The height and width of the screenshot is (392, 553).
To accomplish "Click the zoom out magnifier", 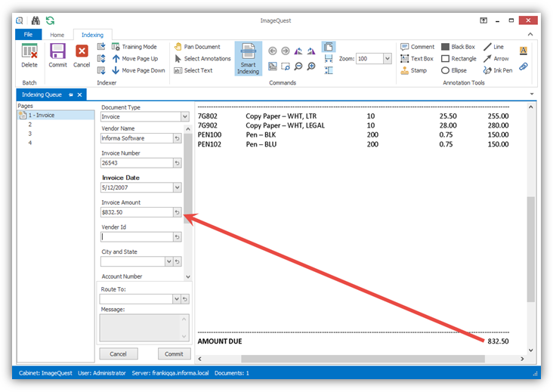I will [x=298, y=66].
